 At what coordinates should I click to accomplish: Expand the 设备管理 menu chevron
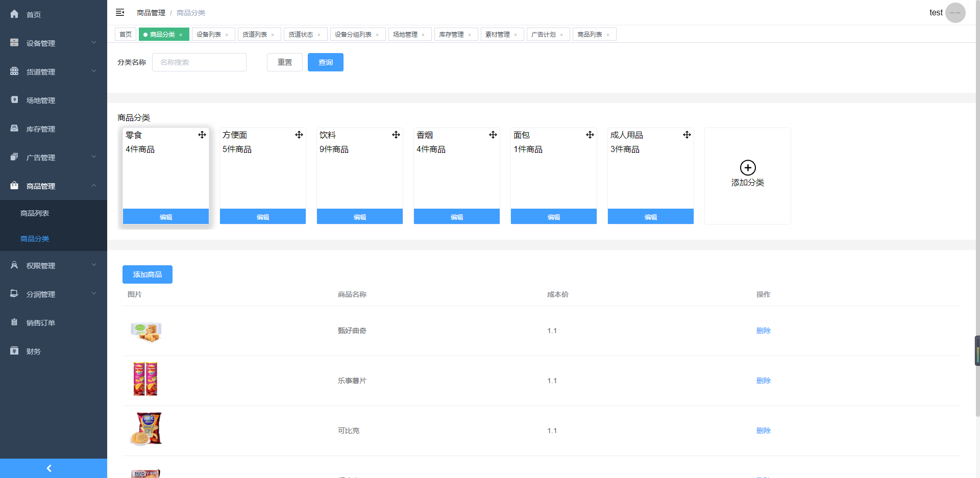[94, 42]
